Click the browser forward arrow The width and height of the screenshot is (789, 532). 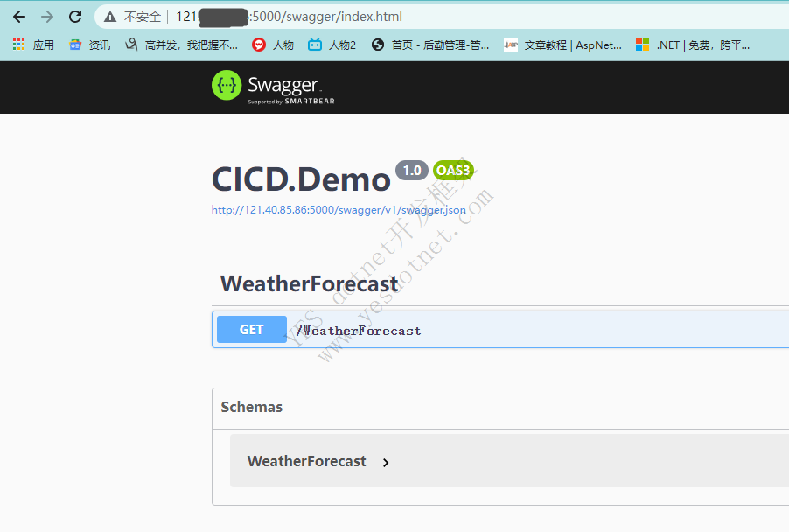[47, 17]
